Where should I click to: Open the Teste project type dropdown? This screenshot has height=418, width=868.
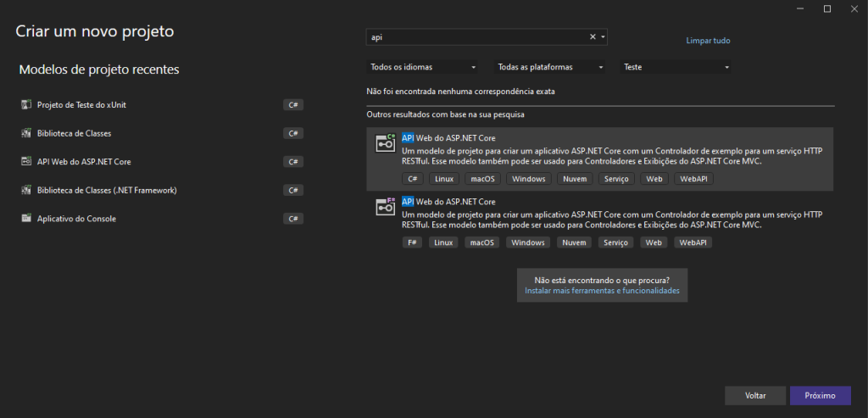click(676, 67)
